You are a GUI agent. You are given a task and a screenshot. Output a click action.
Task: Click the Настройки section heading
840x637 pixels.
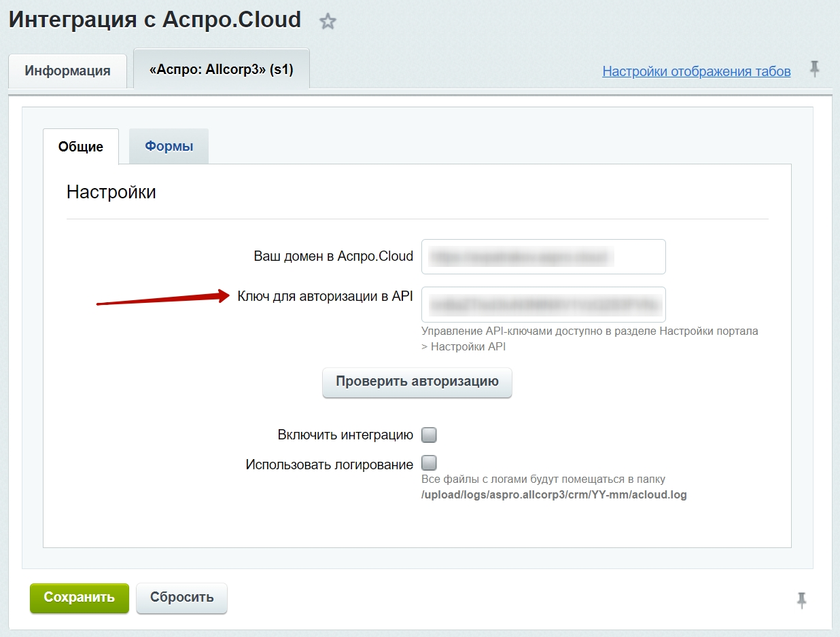point(111,192)
